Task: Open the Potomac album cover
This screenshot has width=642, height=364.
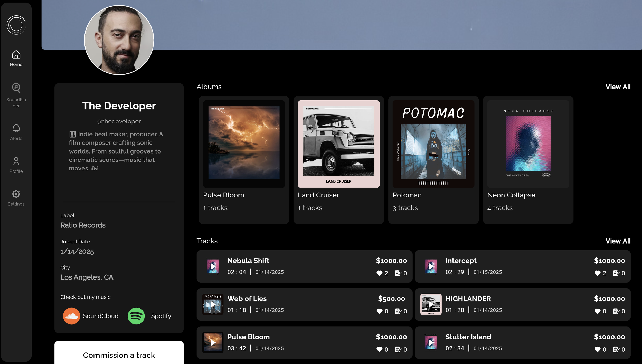Action: (x=433, y=144)
